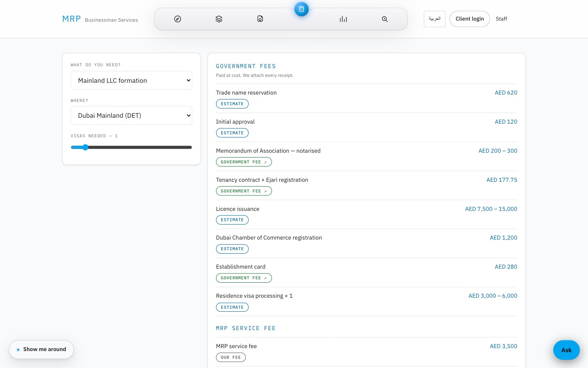Open the compass navigation icon
Viewport: 588px width, 368px height.
tap(178, 19)
